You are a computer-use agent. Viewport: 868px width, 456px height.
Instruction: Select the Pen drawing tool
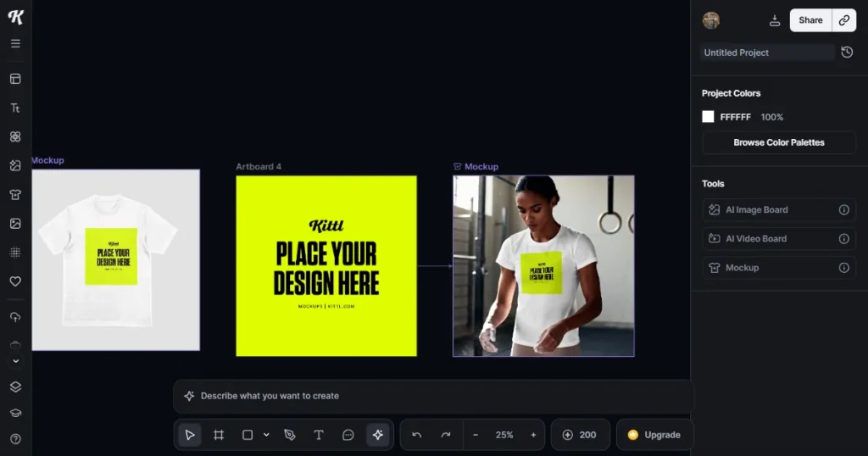pos(290,435)
